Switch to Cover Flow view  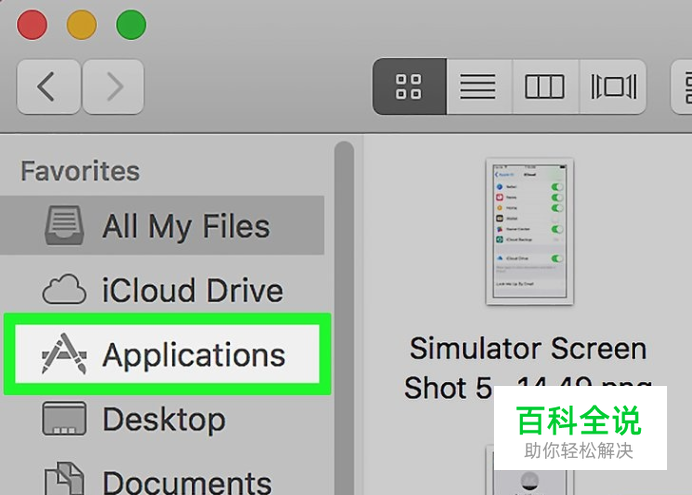click(x=613, y=86)
